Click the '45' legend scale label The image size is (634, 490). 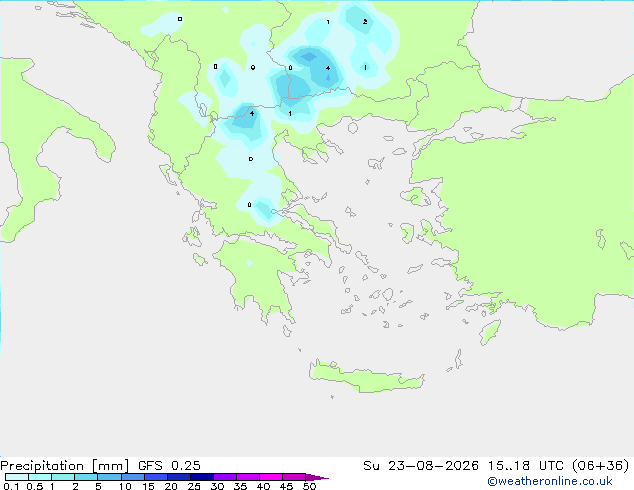coord(286,486)
